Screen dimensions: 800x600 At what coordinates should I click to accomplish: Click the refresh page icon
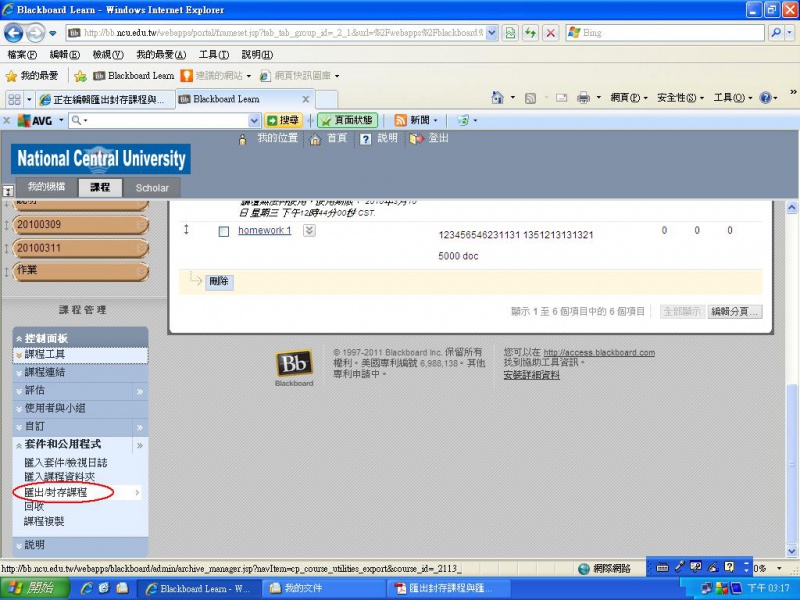point(530,33)
